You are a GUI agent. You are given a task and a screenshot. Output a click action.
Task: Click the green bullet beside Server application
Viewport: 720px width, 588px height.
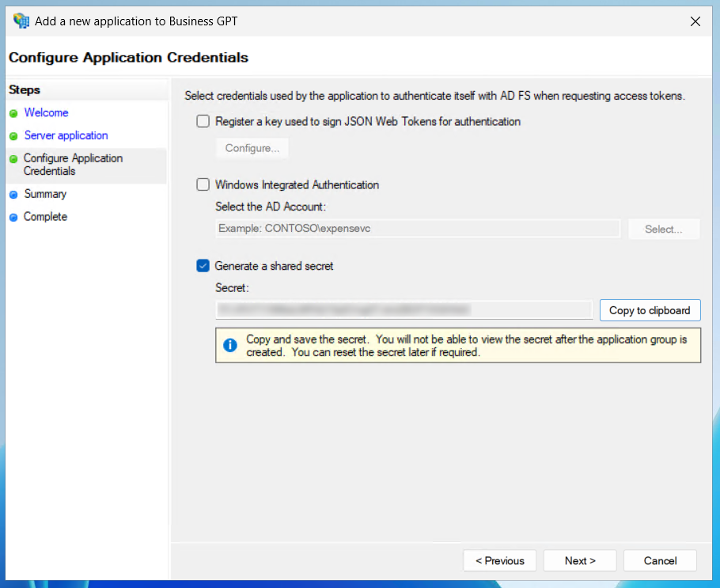click(x=13, y=136)
